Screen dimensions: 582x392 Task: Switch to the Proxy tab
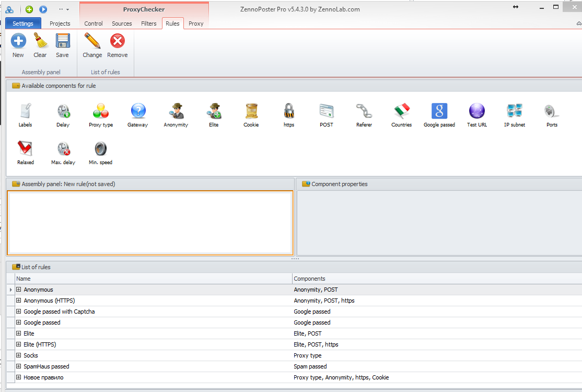coord(196,24)
